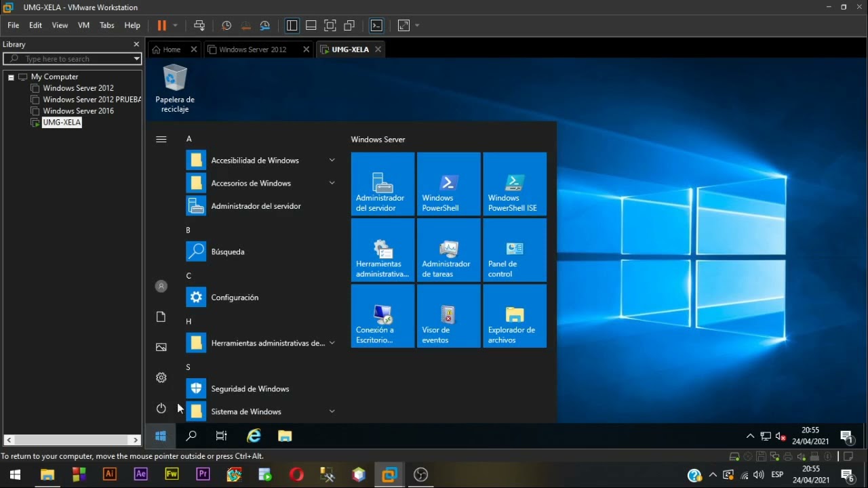The height and width of the screenshot is (488, 868).
Task: Open the Explorador de archivos tile
Action: coord(515,317)
